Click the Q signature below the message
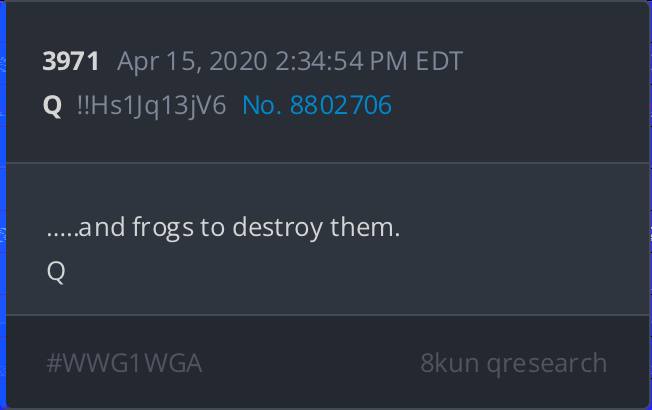 click(56, 272)
